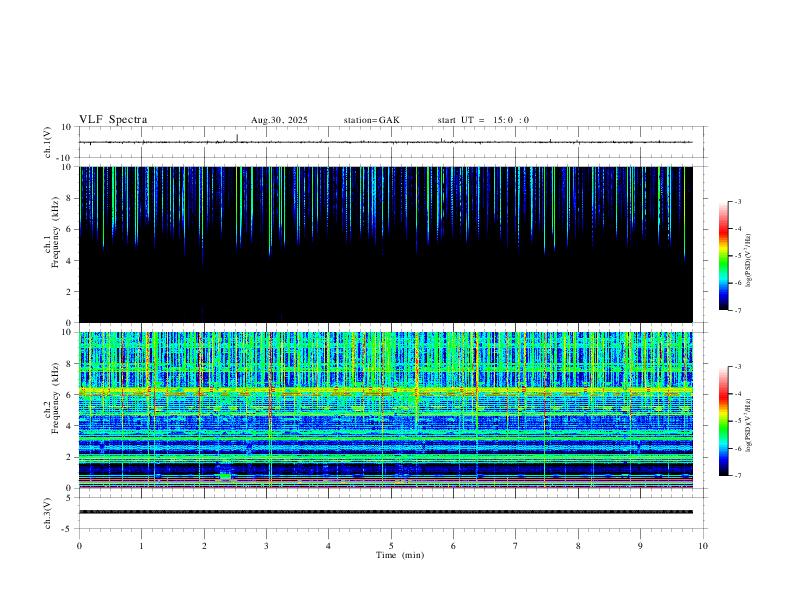Click the '-5' tick of ch.3(V) axis
This screenshot has width=792, height=612.
(x=68, y=529)
